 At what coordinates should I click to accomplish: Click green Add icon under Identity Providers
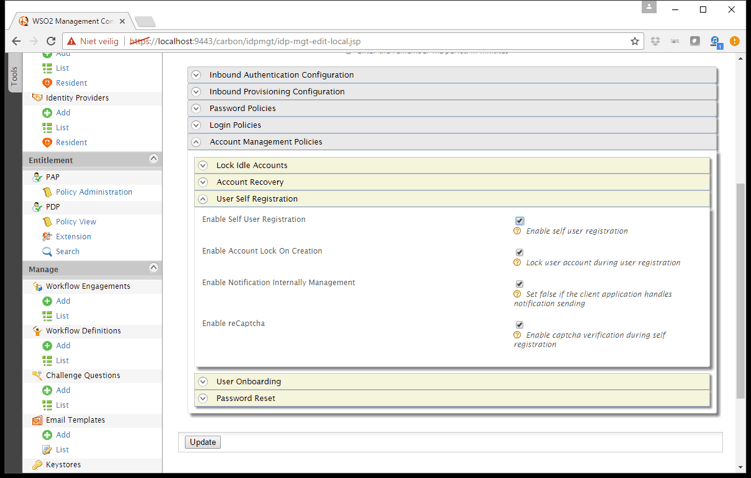click(x=47, y=113)
